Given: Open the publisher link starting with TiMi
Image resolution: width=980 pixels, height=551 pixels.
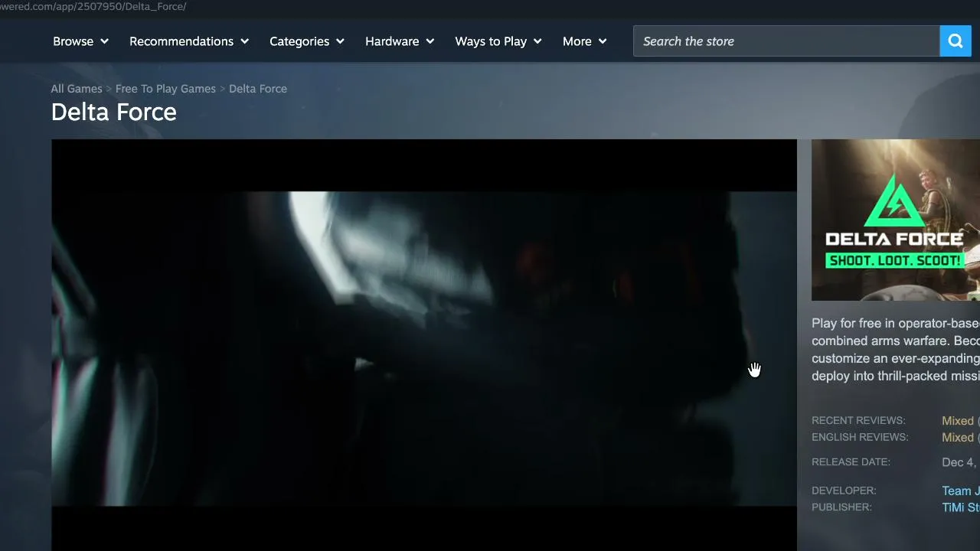Looking at the screenshot, I should (960, 508).
